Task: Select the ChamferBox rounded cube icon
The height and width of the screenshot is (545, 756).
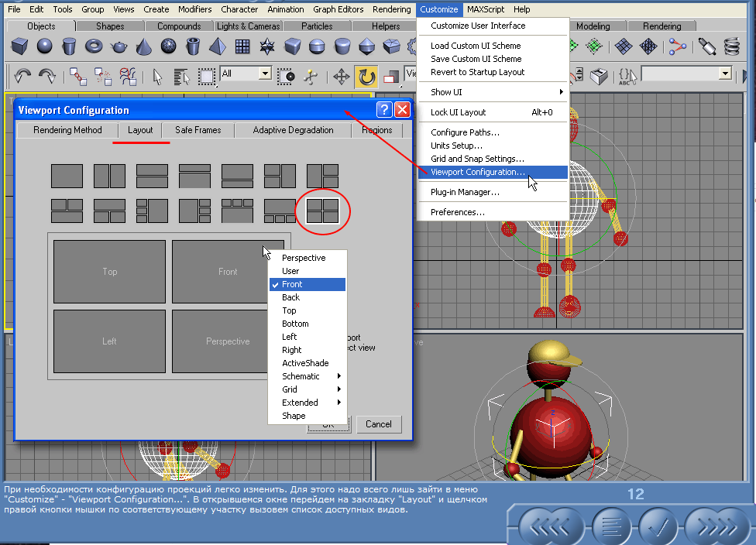Action: click(292, 46)
